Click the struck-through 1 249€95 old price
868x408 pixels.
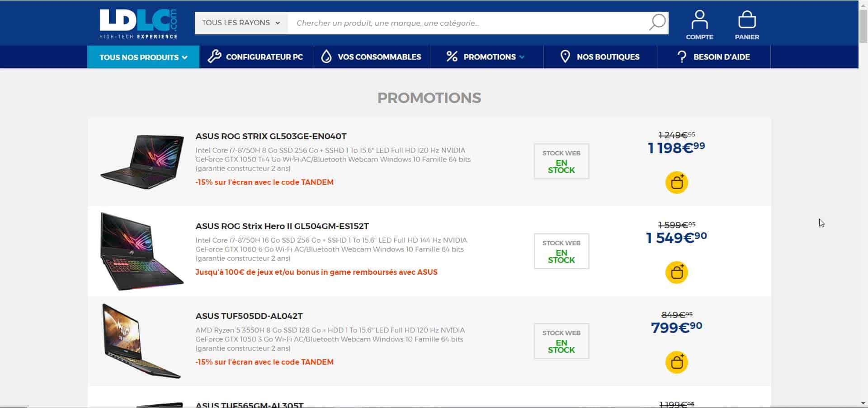tap(677, 135)
